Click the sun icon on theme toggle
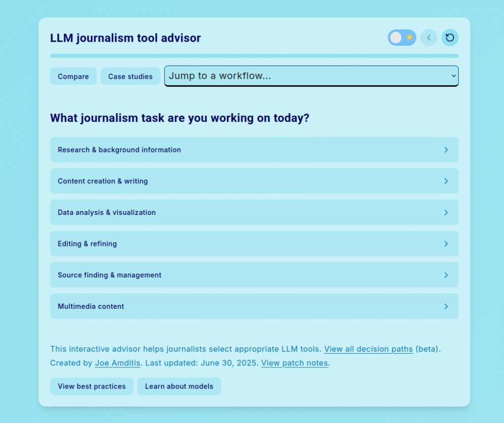Viewport: 504px width, 423px height. pos(409,38)
